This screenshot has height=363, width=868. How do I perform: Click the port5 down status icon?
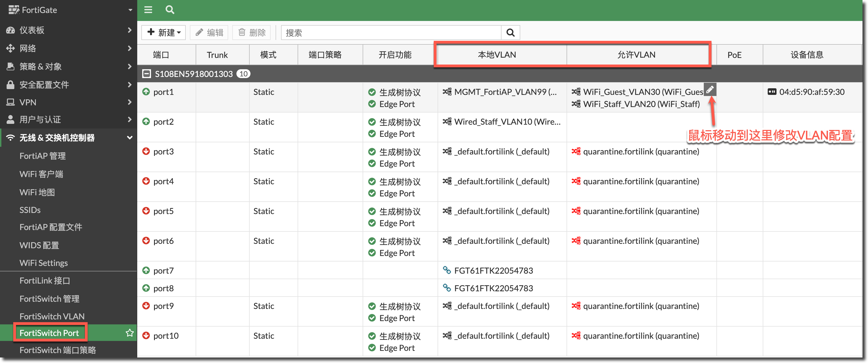tap(146, 211)
